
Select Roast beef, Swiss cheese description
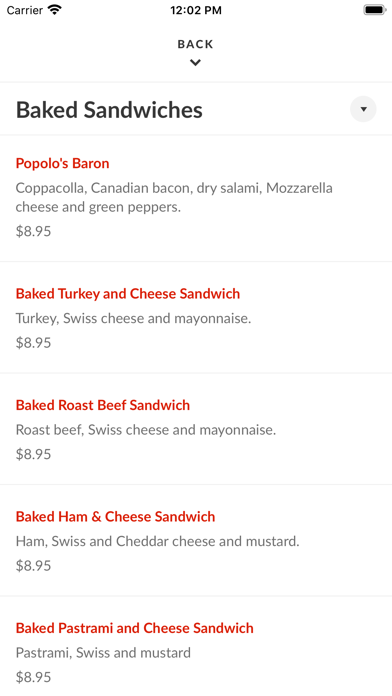tap(146, 430)
